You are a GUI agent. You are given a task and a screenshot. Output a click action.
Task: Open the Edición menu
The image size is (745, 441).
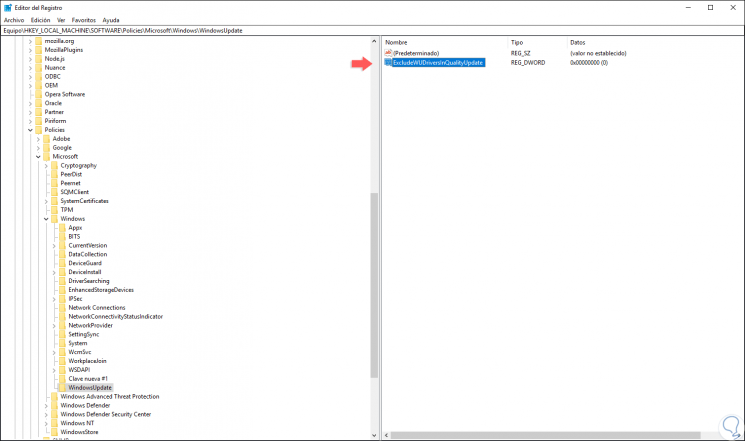tap(40, 20)
